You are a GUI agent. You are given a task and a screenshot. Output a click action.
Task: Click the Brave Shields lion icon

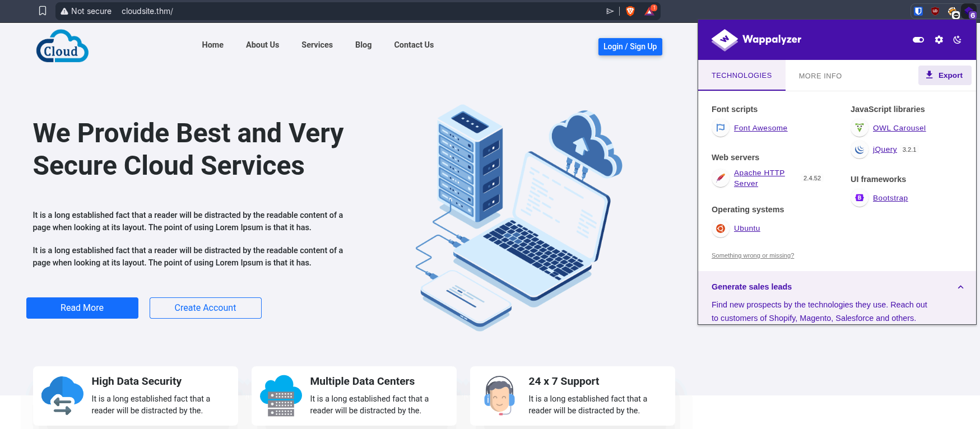coord(630,11)
